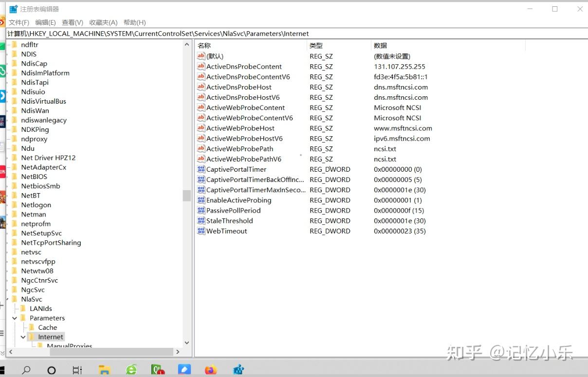Viewport: 588px width, 377px height.
Task: Open File Explorer from taskbar
Action: (x=104, y=370)
